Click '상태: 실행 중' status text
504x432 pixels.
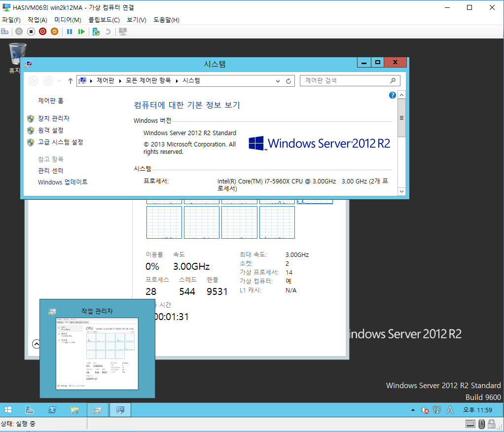[18, 424]
